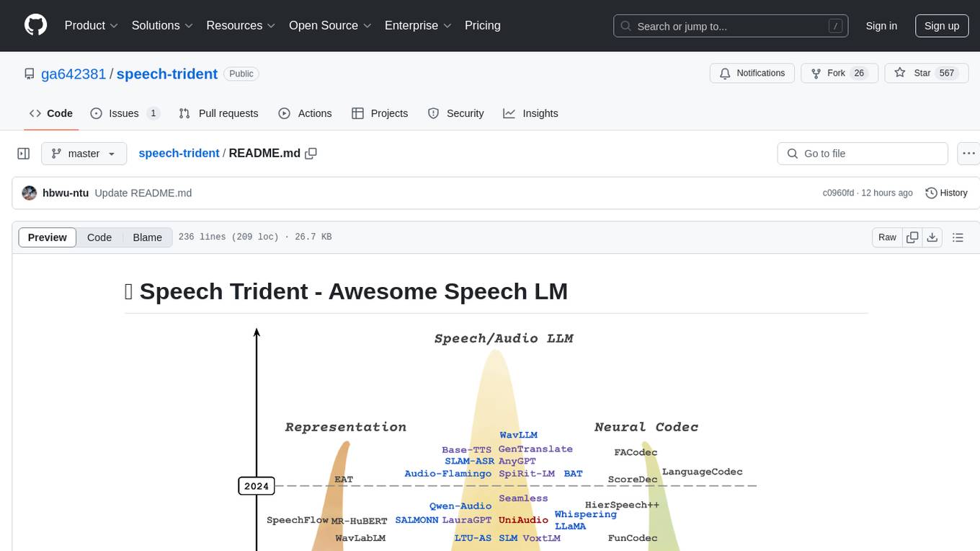Switch to the Actions tab
Image resolution: width=980 pixels, height=551 pixels.
305,113
